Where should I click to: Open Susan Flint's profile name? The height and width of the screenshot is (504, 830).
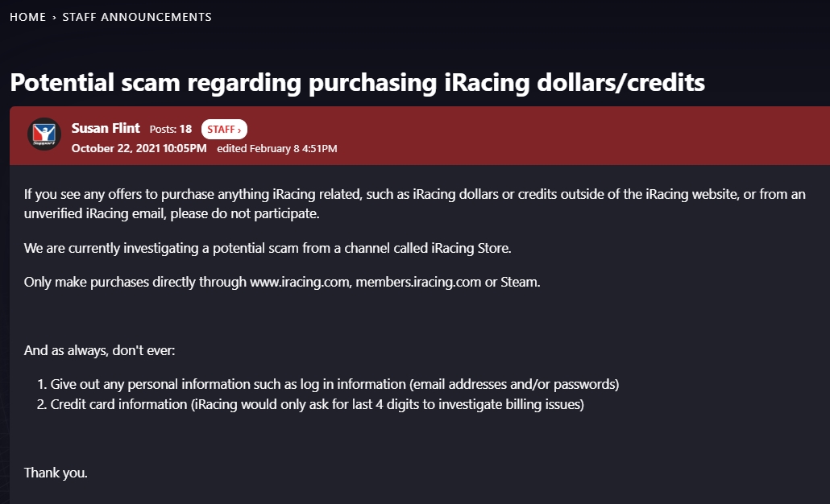click(105, 127)
